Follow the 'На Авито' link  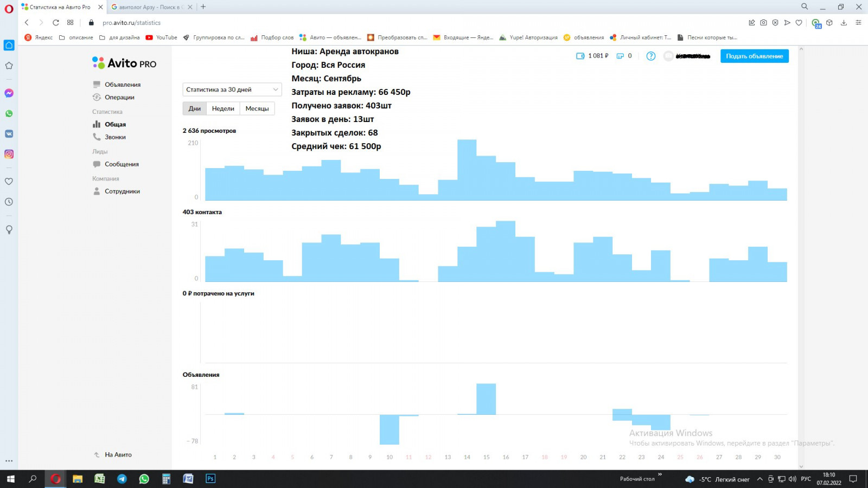[x=118, y=455]
